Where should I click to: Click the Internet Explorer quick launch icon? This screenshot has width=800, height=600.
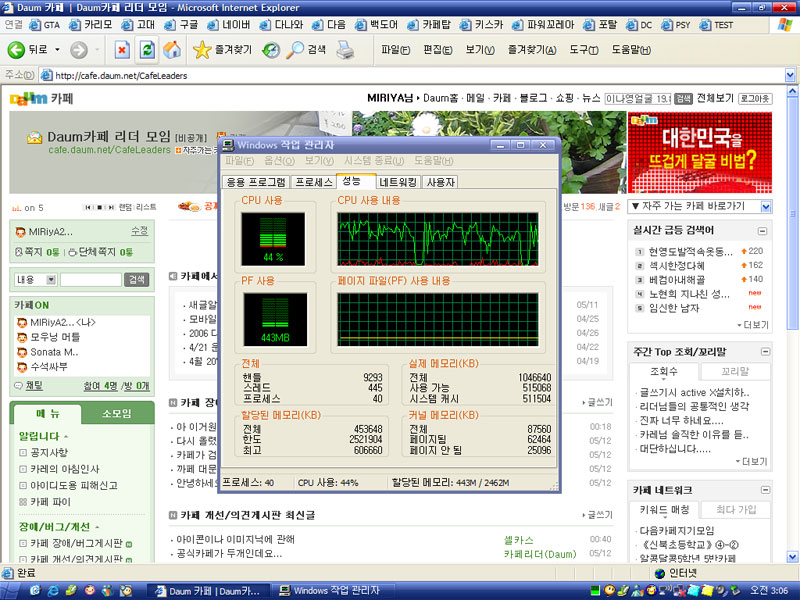53,590
